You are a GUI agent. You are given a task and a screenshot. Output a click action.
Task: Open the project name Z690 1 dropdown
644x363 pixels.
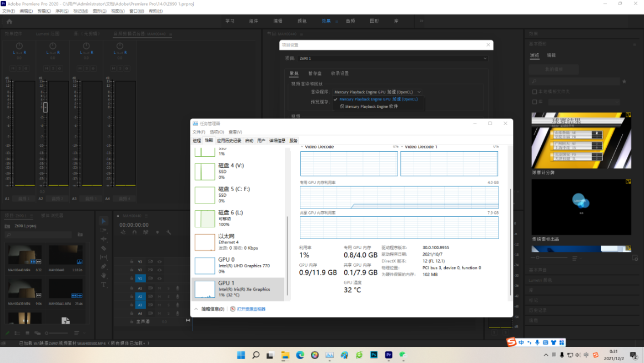[393, 58]
